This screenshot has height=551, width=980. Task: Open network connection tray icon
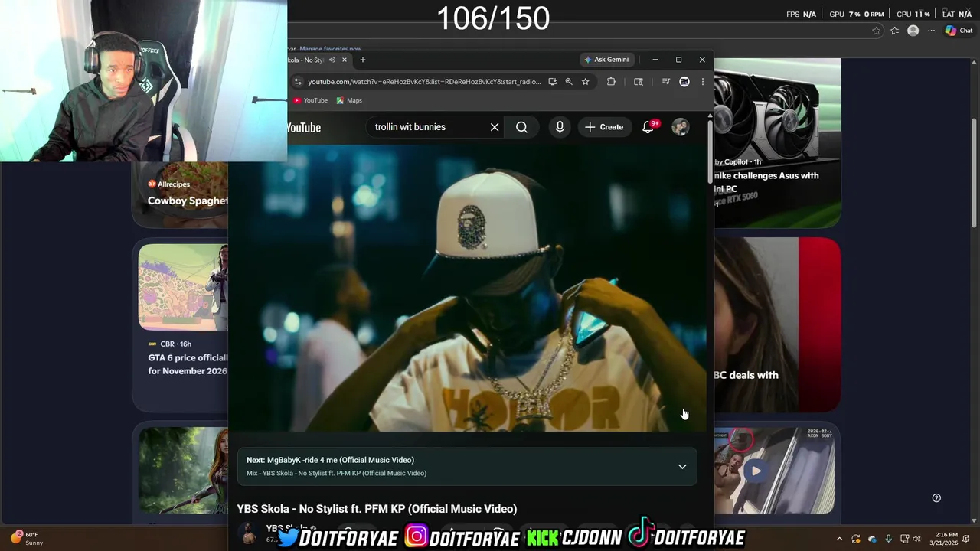click(x=904, y=539)
